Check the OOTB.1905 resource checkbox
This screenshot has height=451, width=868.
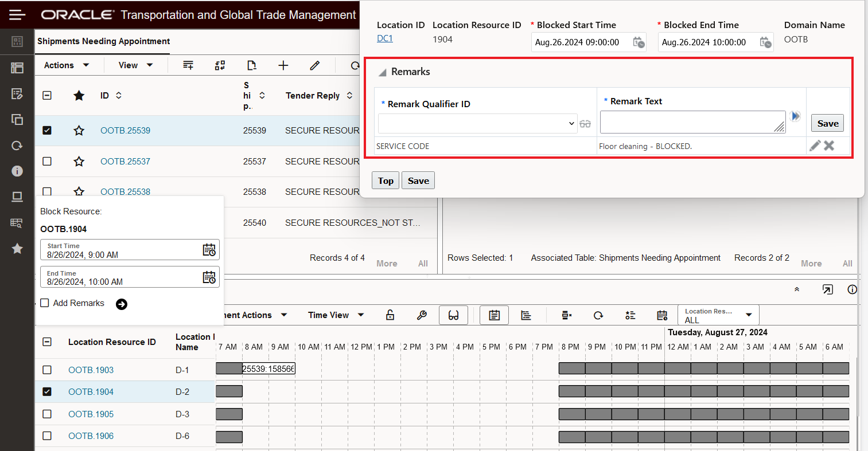[47, 414]
